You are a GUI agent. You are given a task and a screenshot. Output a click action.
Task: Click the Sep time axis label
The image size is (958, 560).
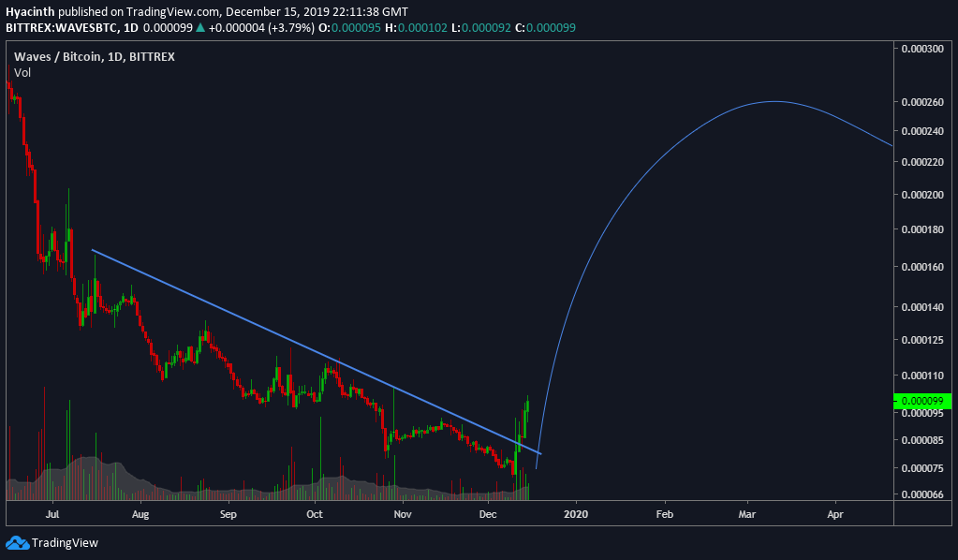[228, 514]
